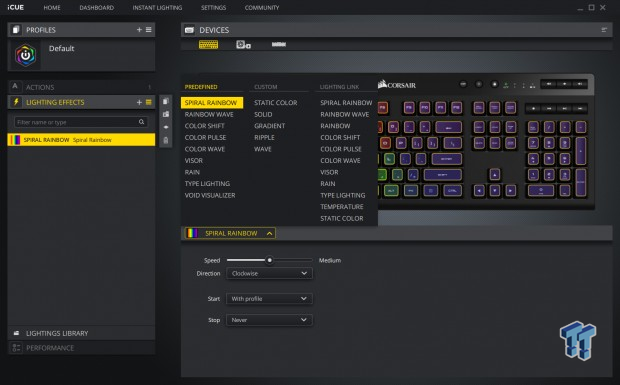Screen dimensions: 620x385
Task: Choose Lighting Link Rainbow effect
Action: point(335,126)
